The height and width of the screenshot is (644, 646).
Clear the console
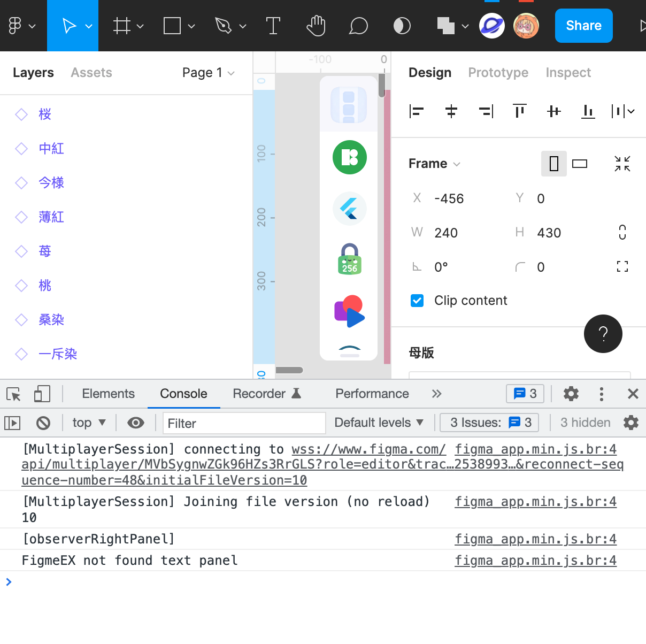[43, 423]
